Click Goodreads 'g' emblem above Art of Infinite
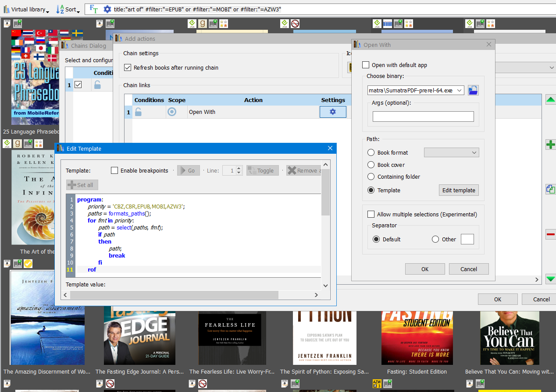 point(18,144)
